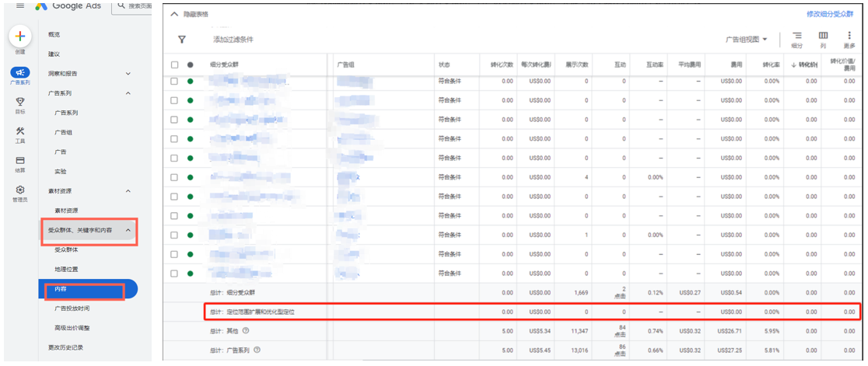Open 受众群体 sub-item in sidebar
This screenshot has height=366, width=868.
66,250
